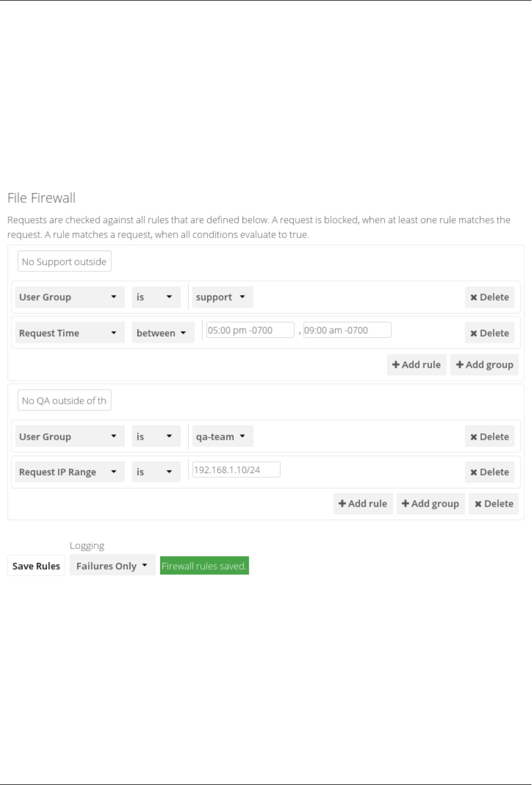Add group under No Support rule

484,365
